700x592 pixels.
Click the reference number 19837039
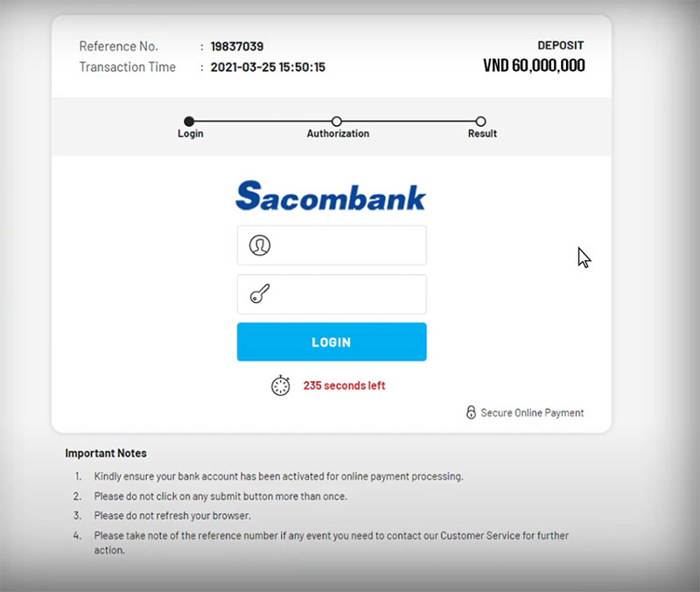237,46
